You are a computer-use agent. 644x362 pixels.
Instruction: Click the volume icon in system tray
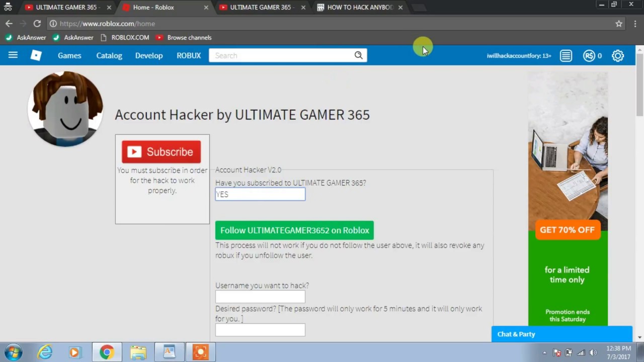click(593, 352)
